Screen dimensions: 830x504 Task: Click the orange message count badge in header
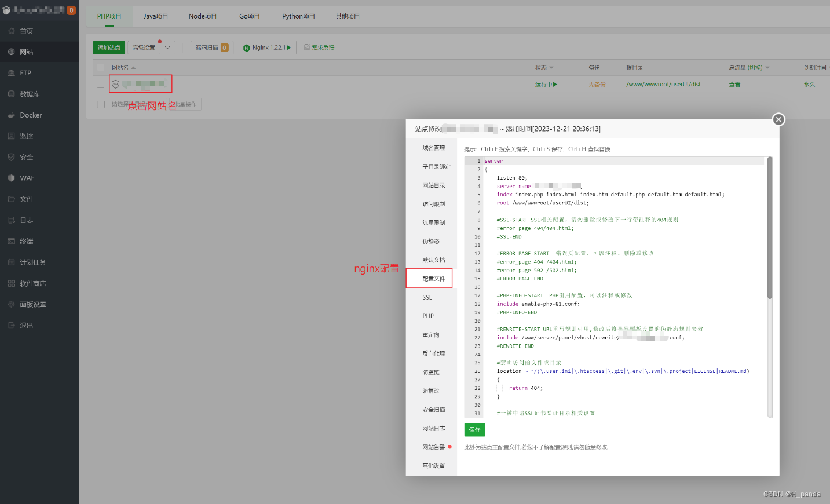[71, 10]
